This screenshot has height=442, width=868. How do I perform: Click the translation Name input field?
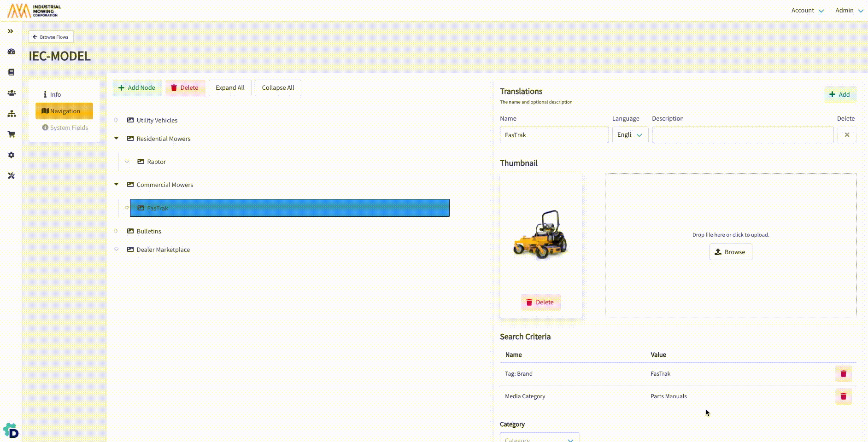click(554, 135)
